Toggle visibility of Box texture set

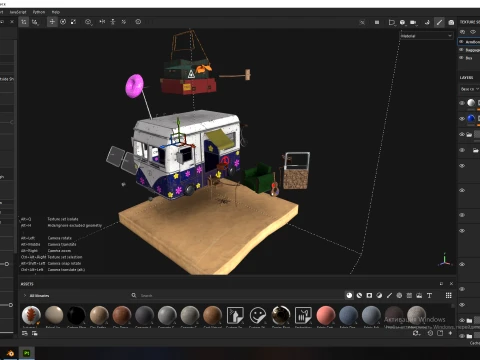click(x=462, y=58)
